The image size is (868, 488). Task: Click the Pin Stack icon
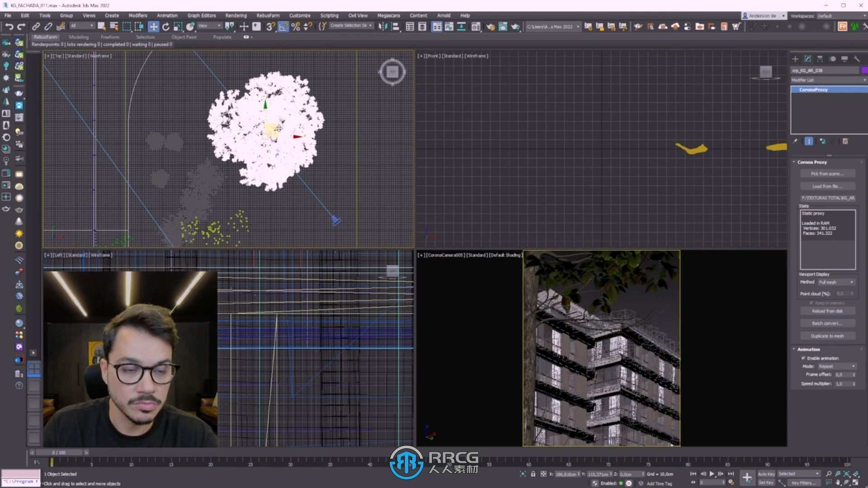796,141
